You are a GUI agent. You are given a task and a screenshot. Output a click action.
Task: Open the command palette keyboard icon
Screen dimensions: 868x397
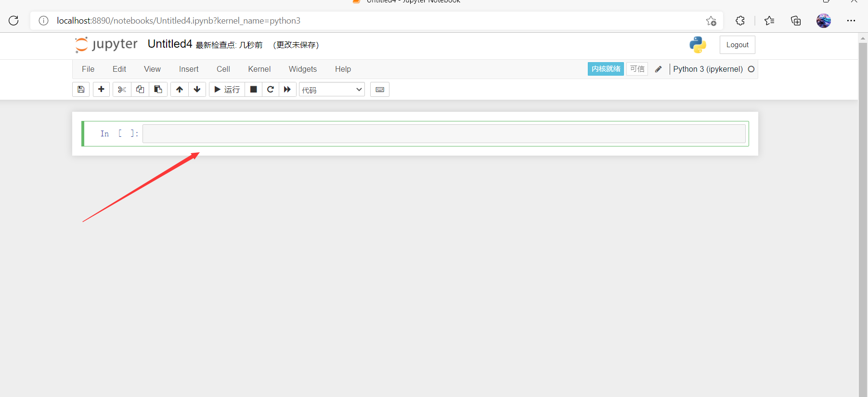(x=380, y=90)
